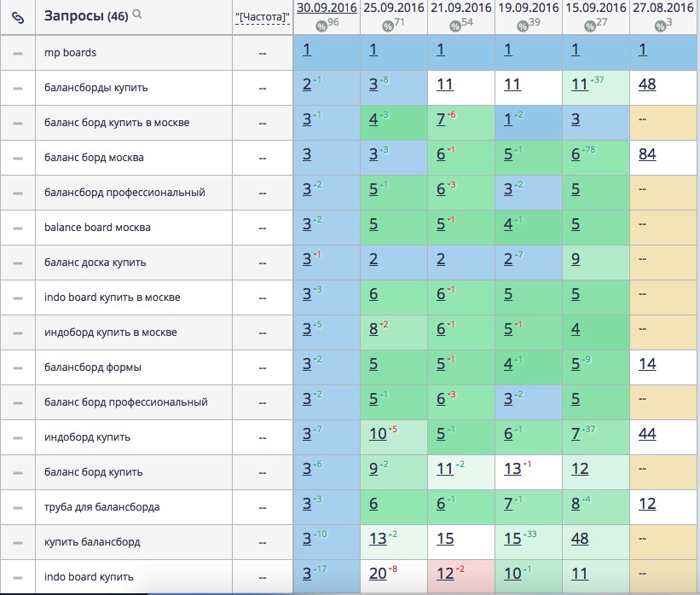
Task: Select the query труба для балансборда
Action: [101, 507]
